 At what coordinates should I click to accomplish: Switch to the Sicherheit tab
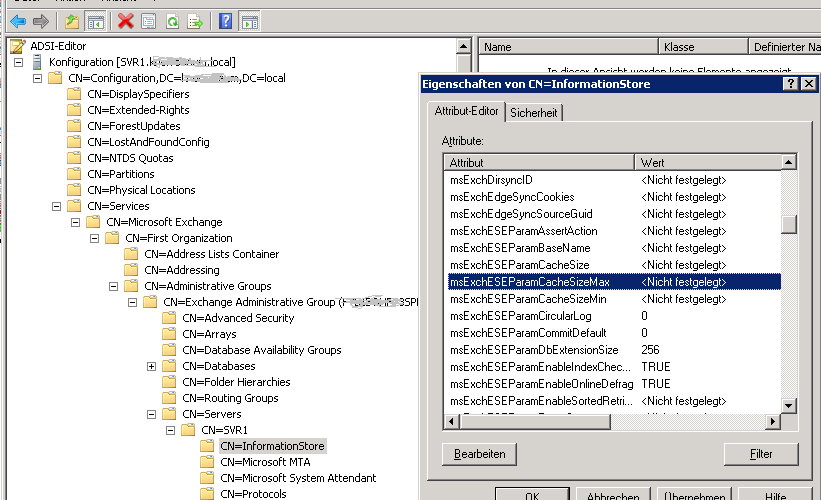click(x=534, y=113)
